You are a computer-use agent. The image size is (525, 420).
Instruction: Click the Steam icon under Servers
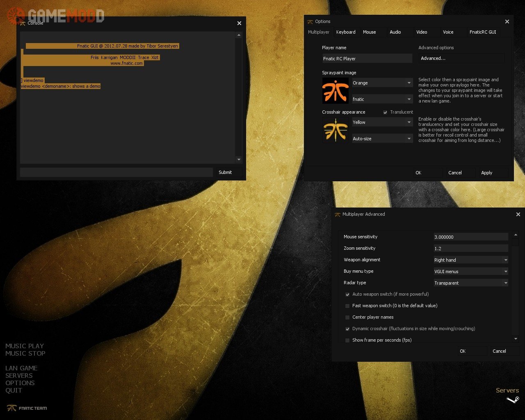point(513,400)
